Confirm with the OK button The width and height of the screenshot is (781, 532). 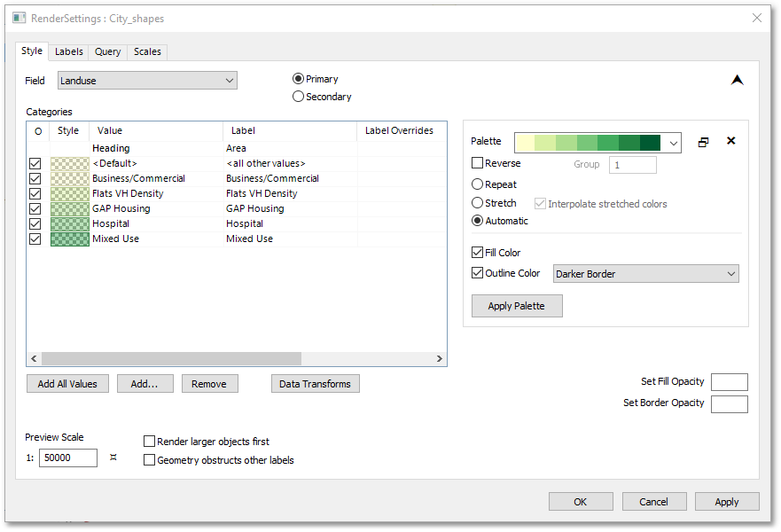581,502
